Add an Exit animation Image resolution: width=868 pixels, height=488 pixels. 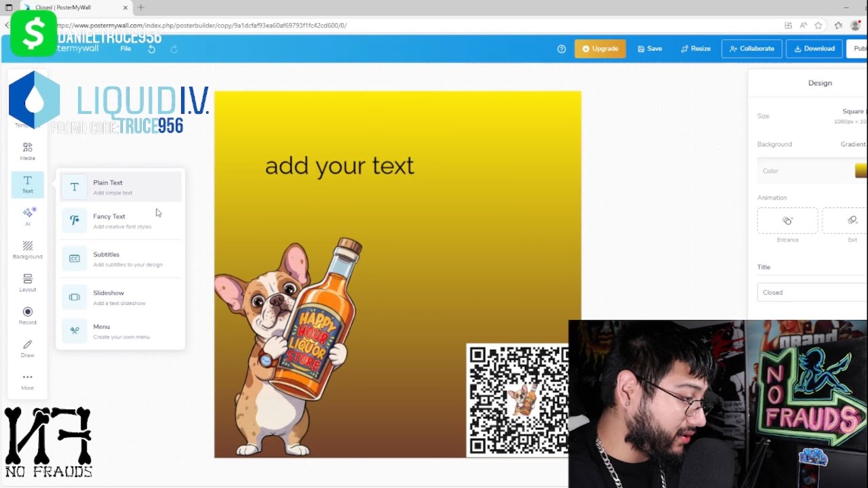tap(846, 221)
